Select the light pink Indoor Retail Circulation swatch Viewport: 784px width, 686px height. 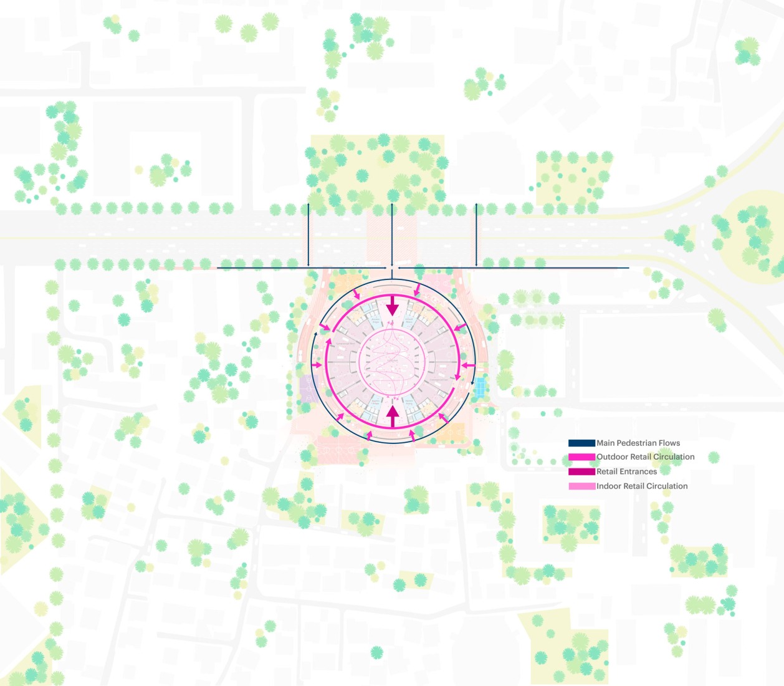click(581, 486)
